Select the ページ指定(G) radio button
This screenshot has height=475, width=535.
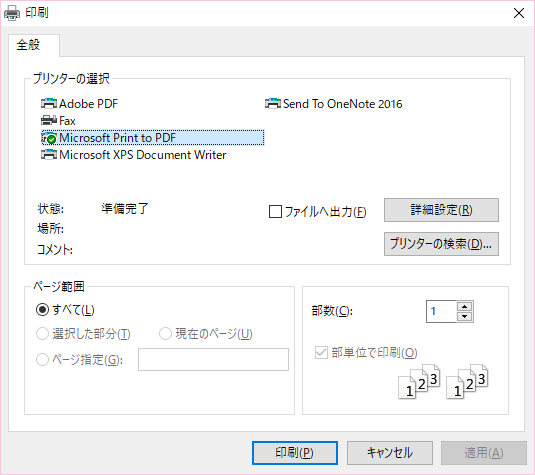click(x=42, y=359)
